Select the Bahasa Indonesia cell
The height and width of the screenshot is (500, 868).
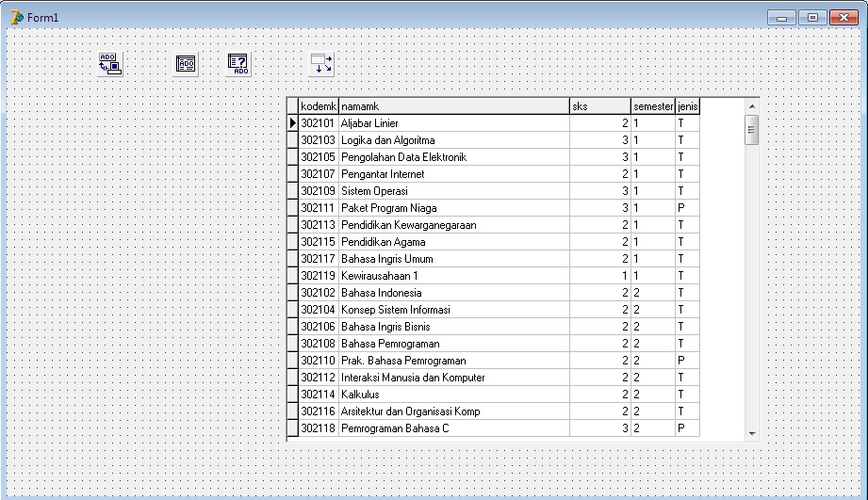pos(454,293)
